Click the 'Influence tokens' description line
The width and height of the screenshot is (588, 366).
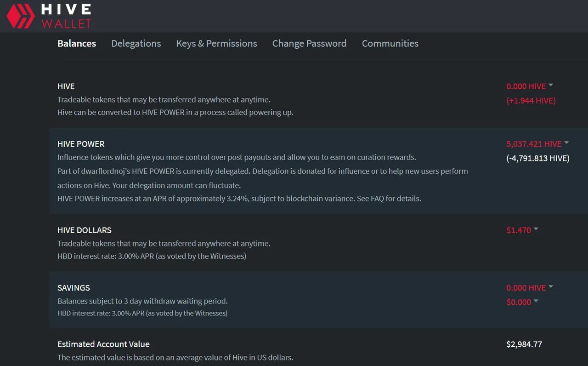click(x=237, y=157)
